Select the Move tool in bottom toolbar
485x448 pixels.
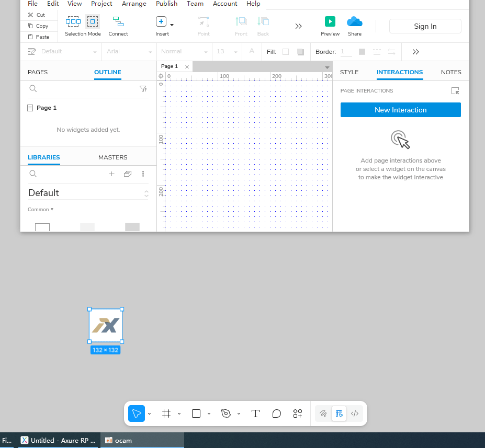pos(136,413)
